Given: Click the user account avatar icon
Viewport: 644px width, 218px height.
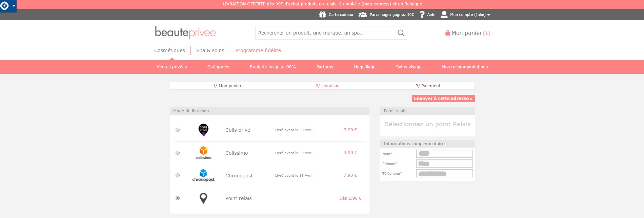Looking at the screenshot, I should pos(444,15).
